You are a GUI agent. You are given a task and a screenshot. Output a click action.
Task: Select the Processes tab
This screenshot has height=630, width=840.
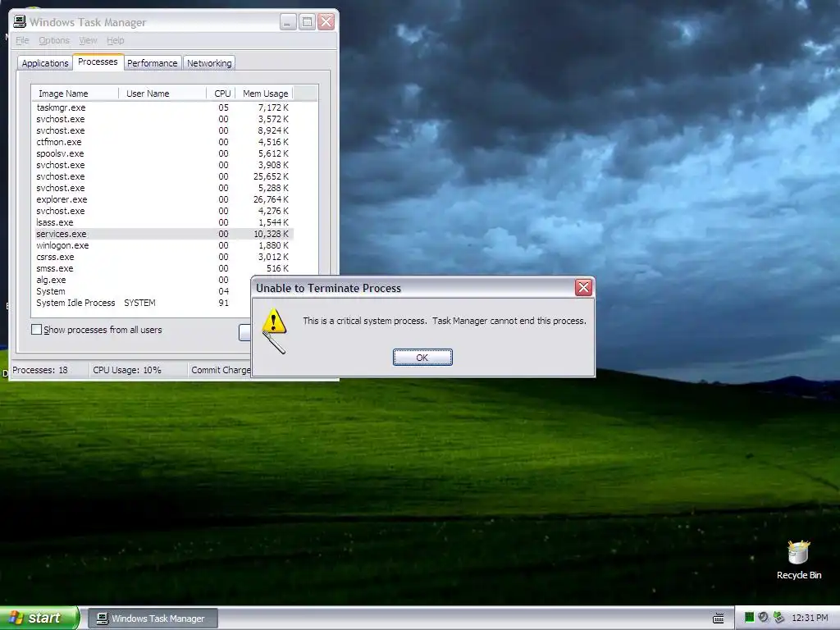(98, 62)
